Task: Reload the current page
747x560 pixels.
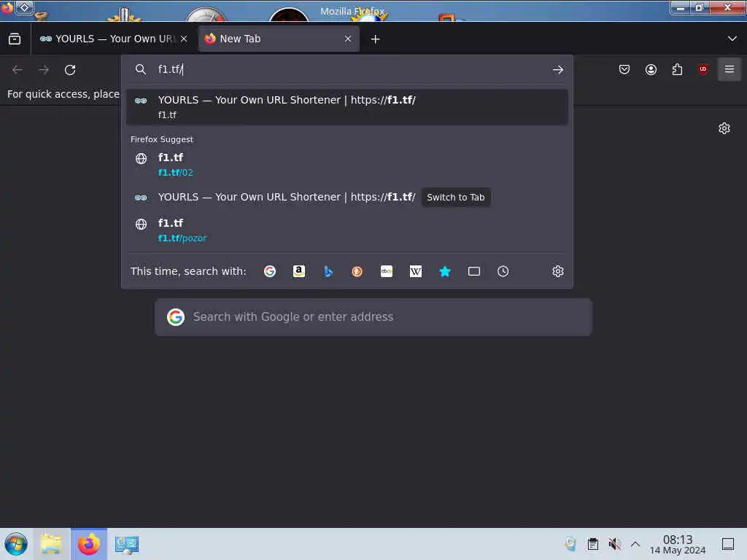Action: pyautogui.click(x=70, y=70)
